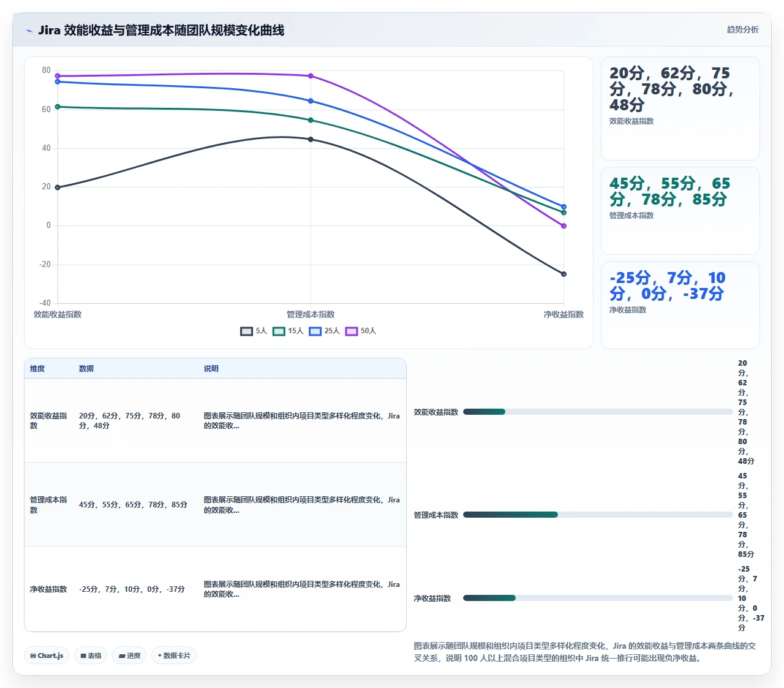Click the 数据卡片 chip

pyautogui.click(x=174, y=656)
